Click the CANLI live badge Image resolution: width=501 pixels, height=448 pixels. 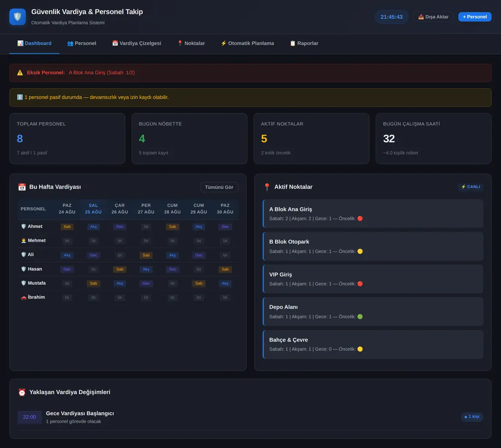(471, 187)
